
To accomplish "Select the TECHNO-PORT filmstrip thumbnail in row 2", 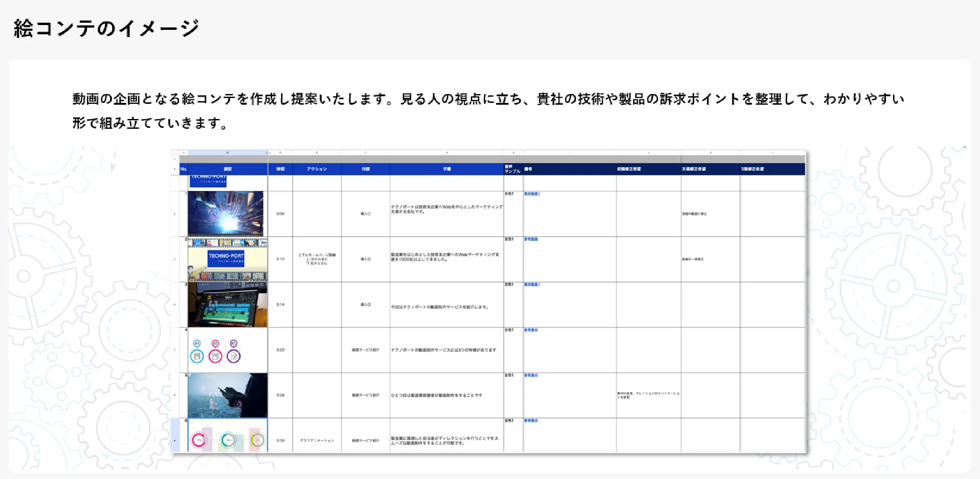I will 228,259.
